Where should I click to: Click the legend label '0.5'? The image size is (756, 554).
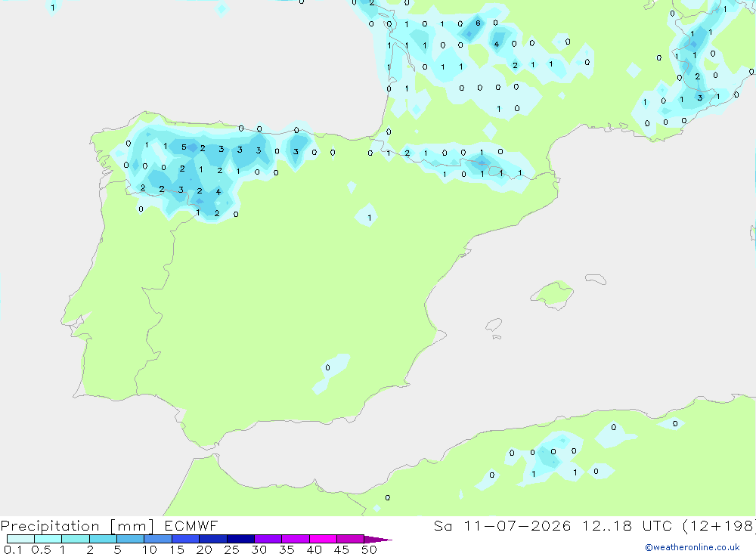click(42, 549)
